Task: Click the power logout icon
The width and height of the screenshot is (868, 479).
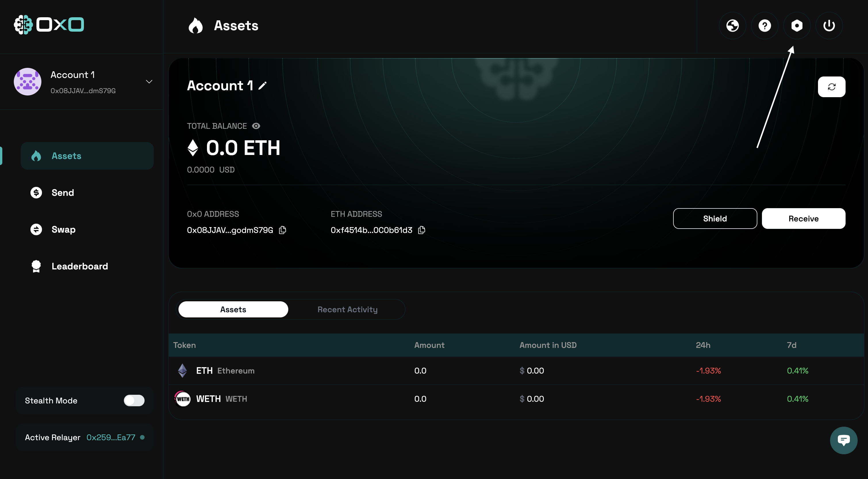Action: pyautogui.click(x=829, y=26)
